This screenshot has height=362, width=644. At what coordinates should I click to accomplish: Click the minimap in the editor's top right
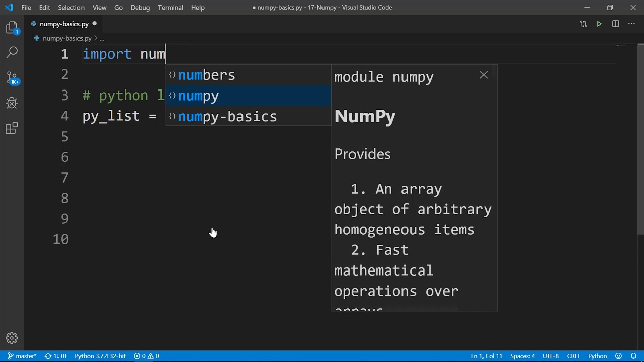point(621,46)
